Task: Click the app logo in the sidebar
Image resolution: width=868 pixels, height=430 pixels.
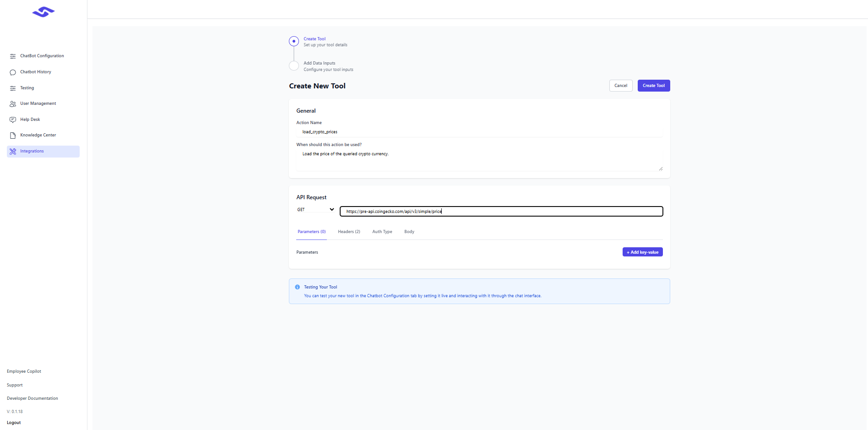Action: (x=43, y=12)
